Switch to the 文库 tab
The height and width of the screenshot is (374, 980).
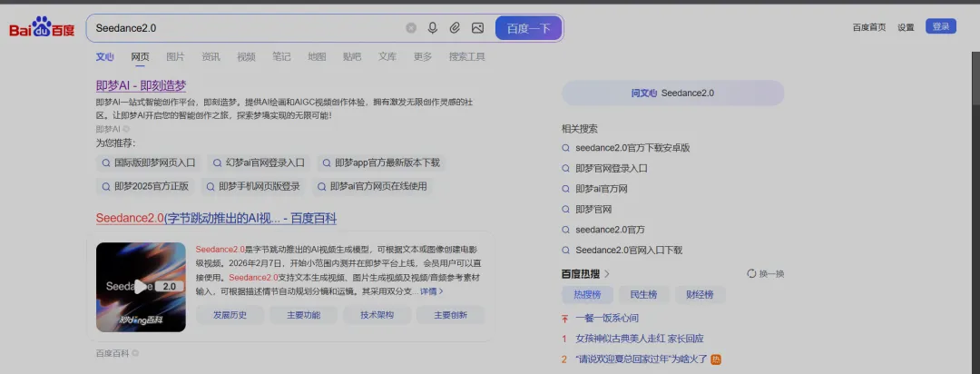tap(387, 57)
